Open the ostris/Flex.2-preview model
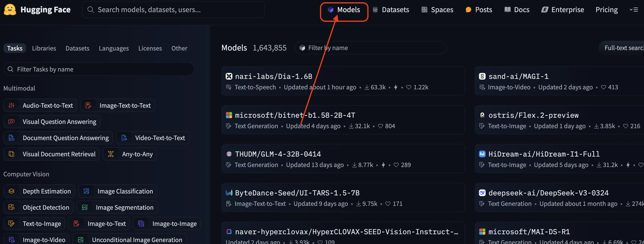Image resolution: width=644 pixels, height=244 pixels. 560,119
